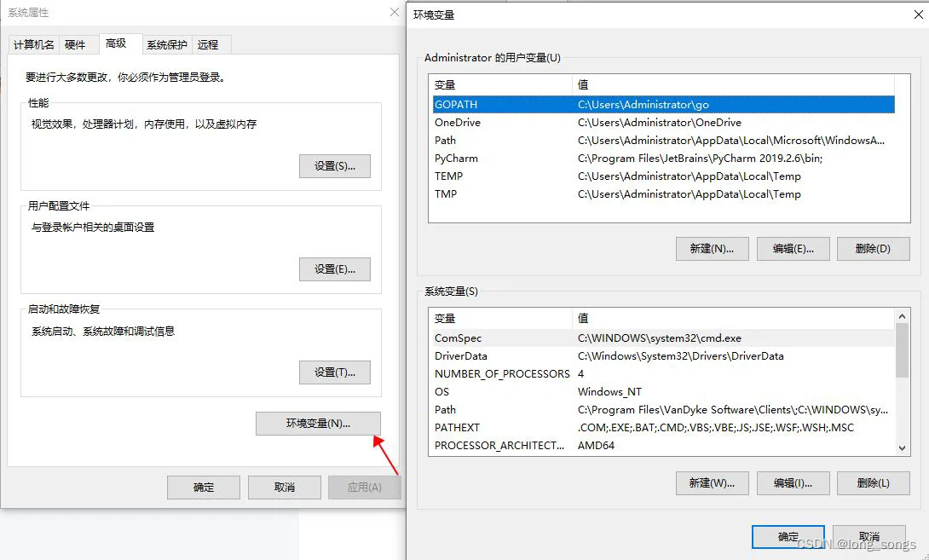Click 取消 in the 环境变量 window
Screen dimensions: 929x560
click(x=868, y=536)
